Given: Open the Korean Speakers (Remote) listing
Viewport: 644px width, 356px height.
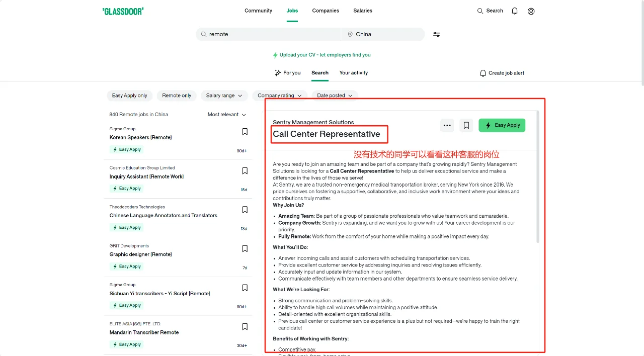Looking at the screenshot, I should coord(141,137).
